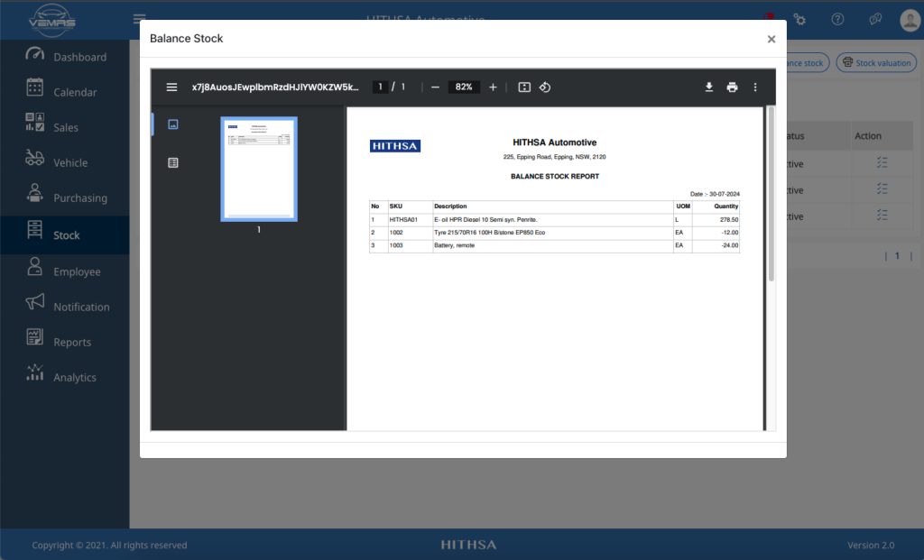Click quantity value 278.50
The image size is (924, 560).
pyautogui.click(x=729, y=220)
